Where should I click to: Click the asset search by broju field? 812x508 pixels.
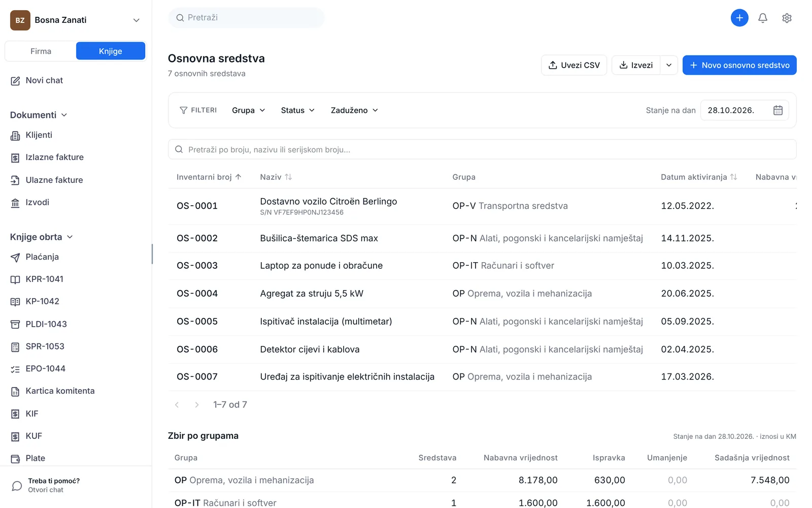coord(482,149)
